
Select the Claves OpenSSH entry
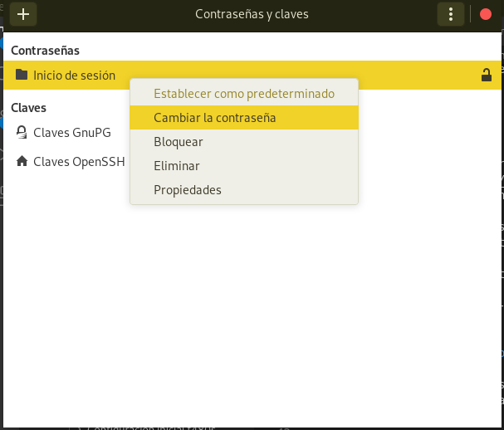point(79,162)
